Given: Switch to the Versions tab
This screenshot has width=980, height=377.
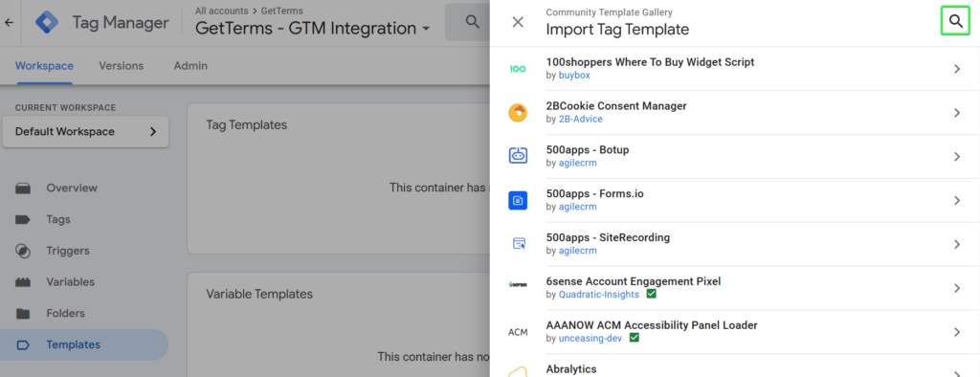Looking at the screenshot, I should click(x=122, y=66).
